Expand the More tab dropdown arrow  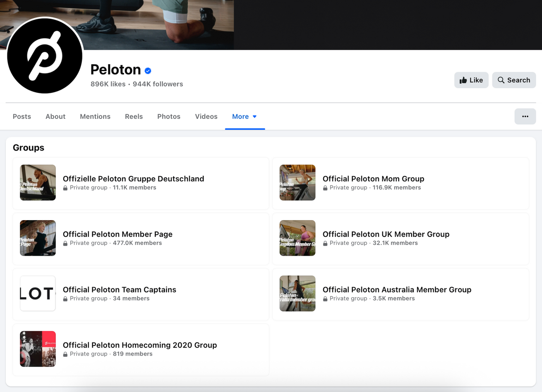click(254, 116)
